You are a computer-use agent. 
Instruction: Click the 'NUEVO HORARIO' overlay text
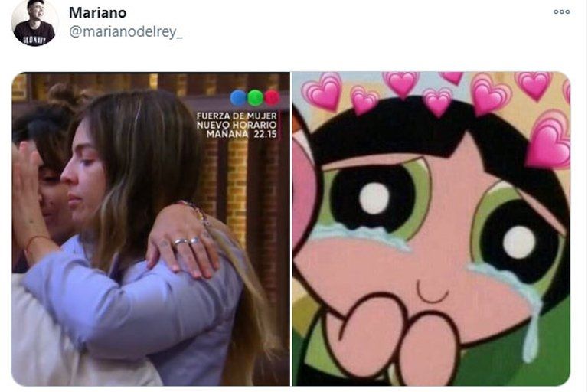click(x=237, y=125)
